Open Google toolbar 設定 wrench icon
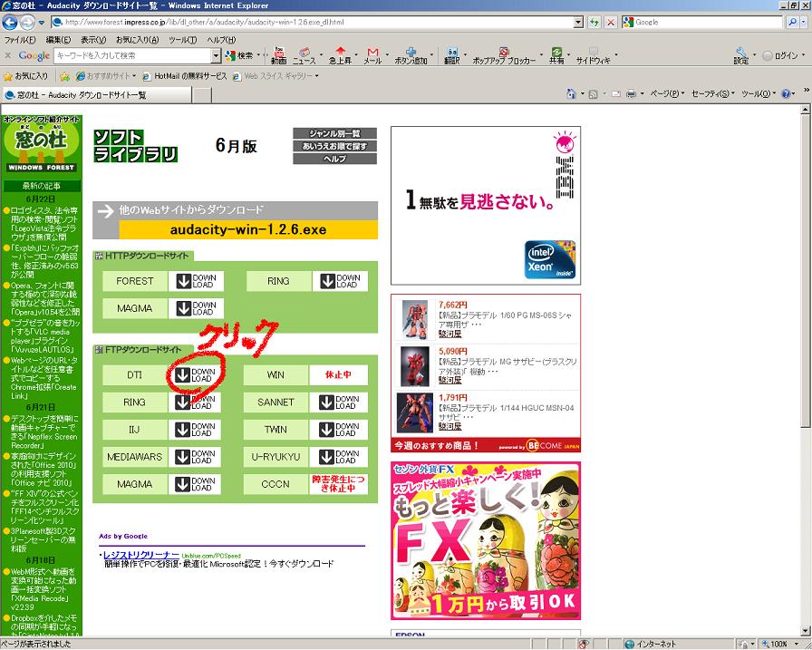 [741, 55]
